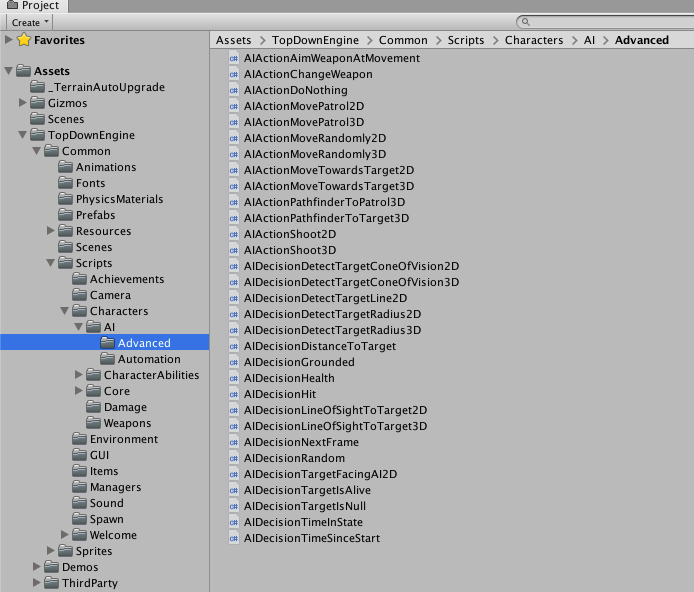This screenshot has width=694, height=592.
Task: Go to TopDownEngine in breadcrumb path
Action: [x=315, y=40]
